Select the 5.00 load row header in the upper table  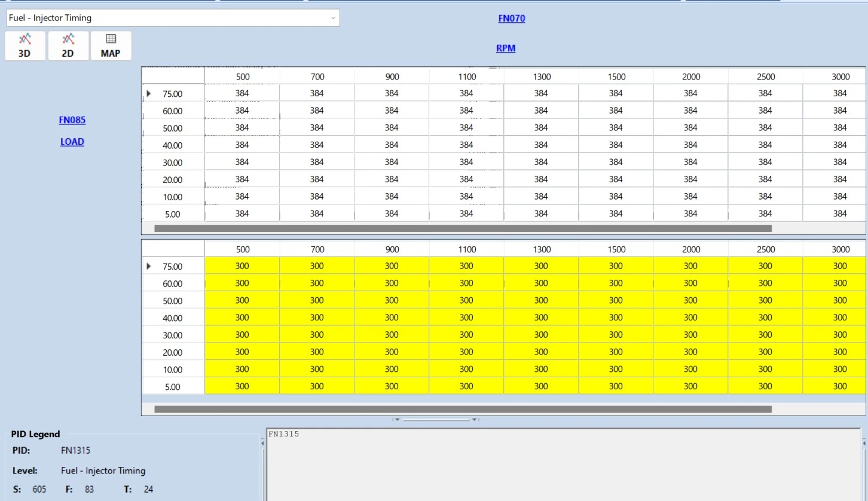pos(173,214)
